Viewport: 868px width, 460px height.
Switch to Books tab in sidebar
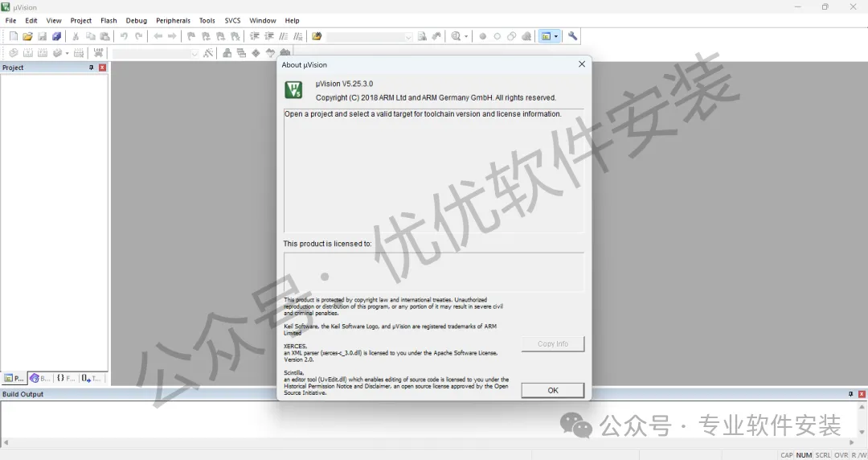(40, 378)
